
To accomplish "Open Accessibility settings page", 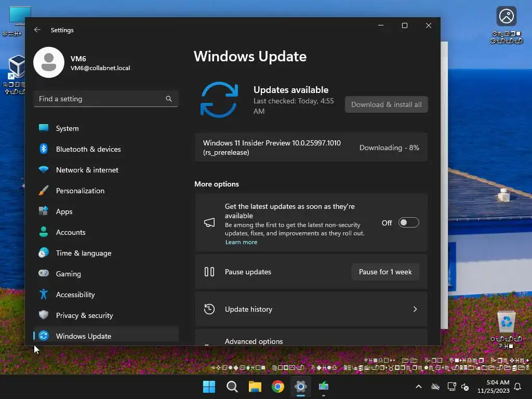I will tap(106, 295).
